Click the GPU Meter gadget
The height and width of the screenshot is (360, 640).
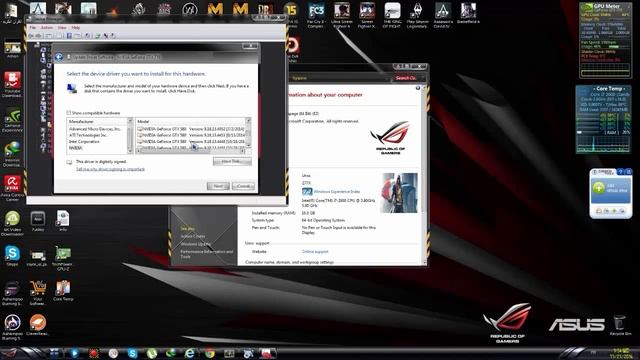tap(605, 40)
